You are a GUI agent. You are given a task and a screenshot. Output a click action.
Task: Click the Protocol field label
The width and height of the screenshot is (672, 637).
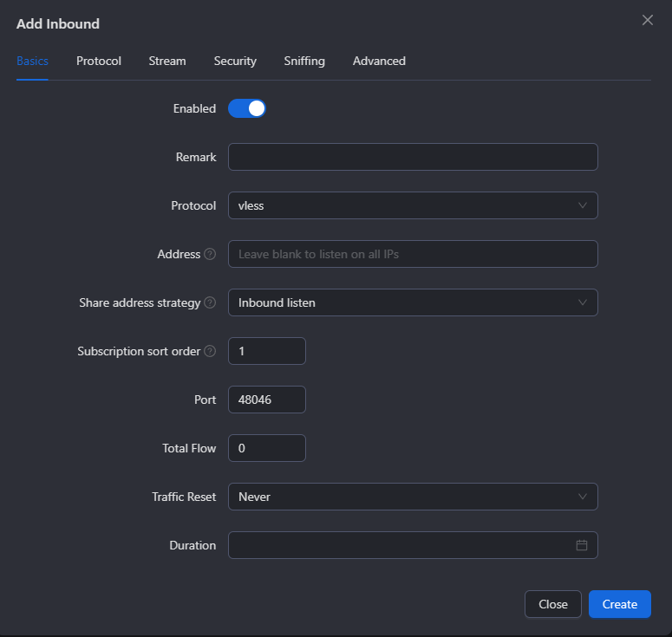click(193, 205)
